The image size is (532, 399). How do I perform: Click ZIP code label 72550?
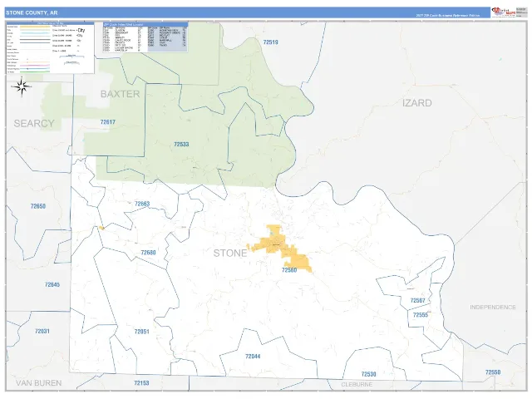click(x=493, y=372)
